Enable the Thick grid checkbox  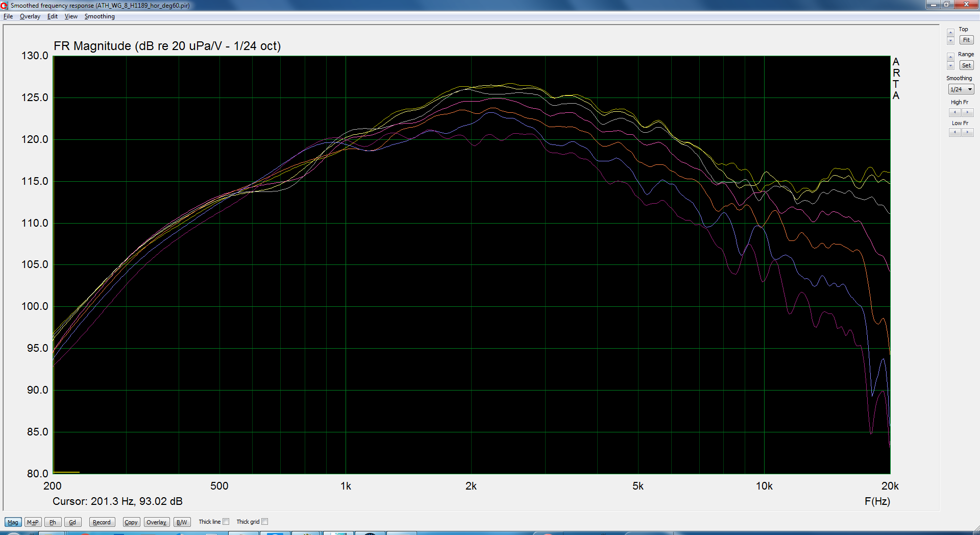265,522
